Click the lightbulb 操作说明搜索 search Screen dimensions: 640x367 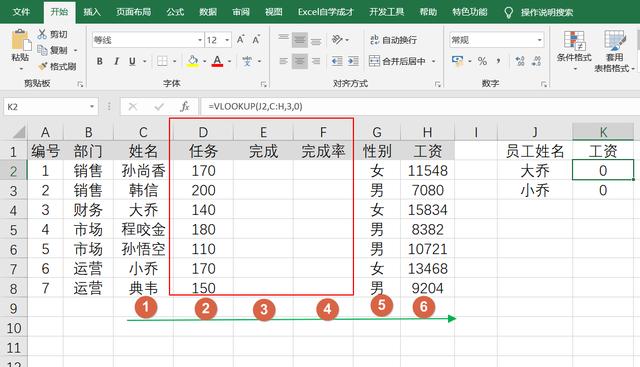coord(539,12)
